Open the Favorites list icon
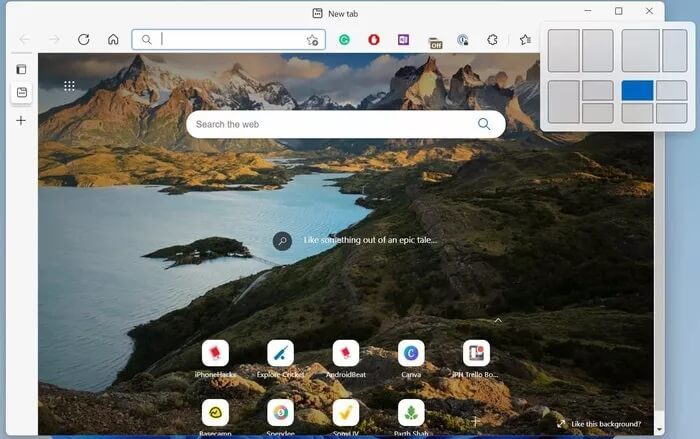The image size is (700, 439). [525, 40]
